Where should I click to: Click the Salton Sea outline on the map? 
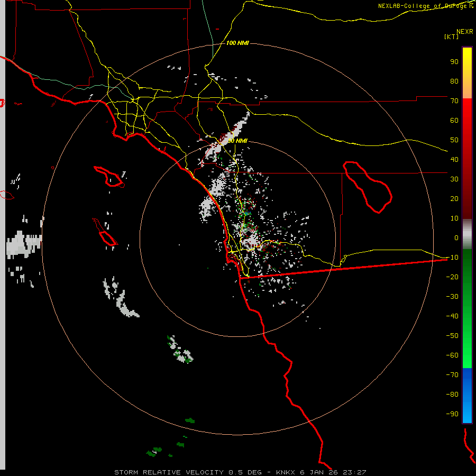368,187
